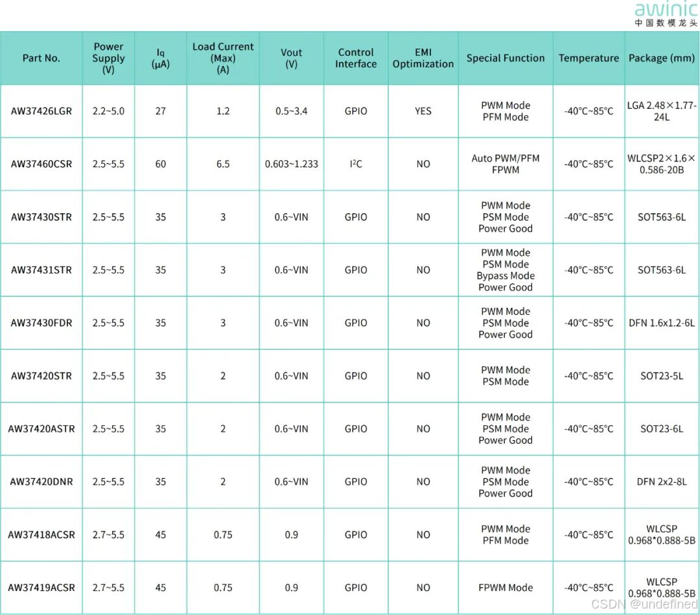Click the Vout cell '0.5~3.4'
The width and height of the screenshot is (700, 615).
pos(292,111)
